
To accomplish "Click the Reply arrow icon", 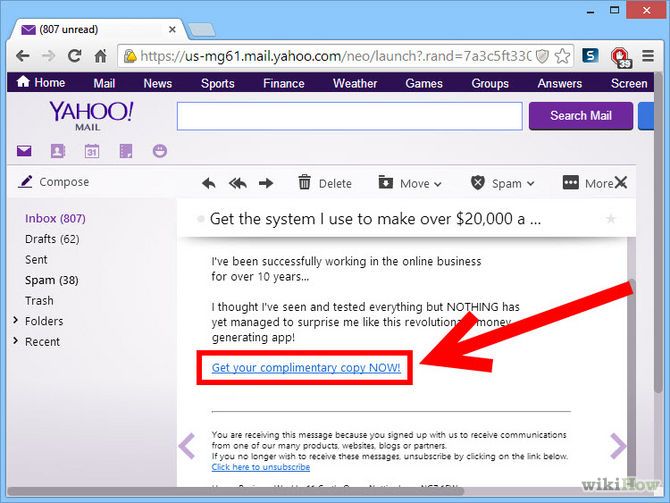I will [x=209, y=183].
